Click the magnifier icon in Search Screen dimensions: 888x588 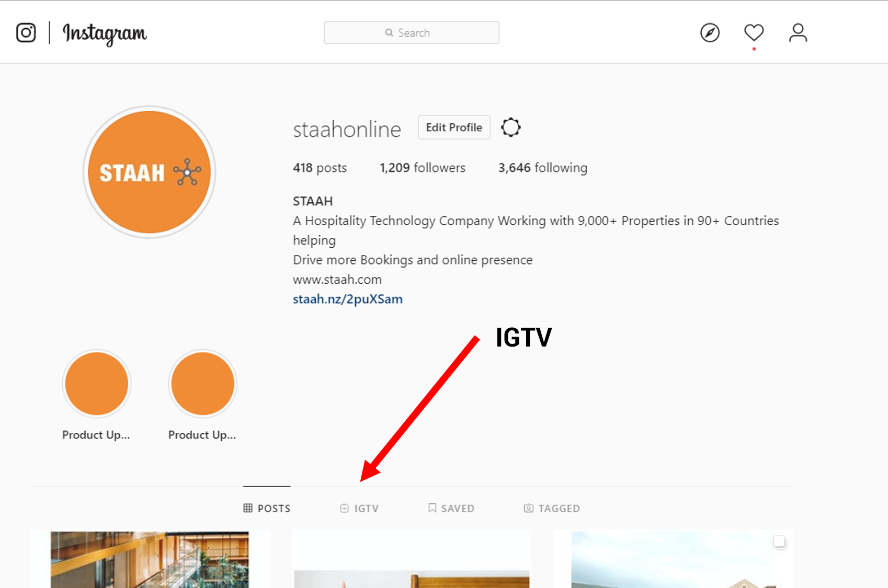pos(389,32)
